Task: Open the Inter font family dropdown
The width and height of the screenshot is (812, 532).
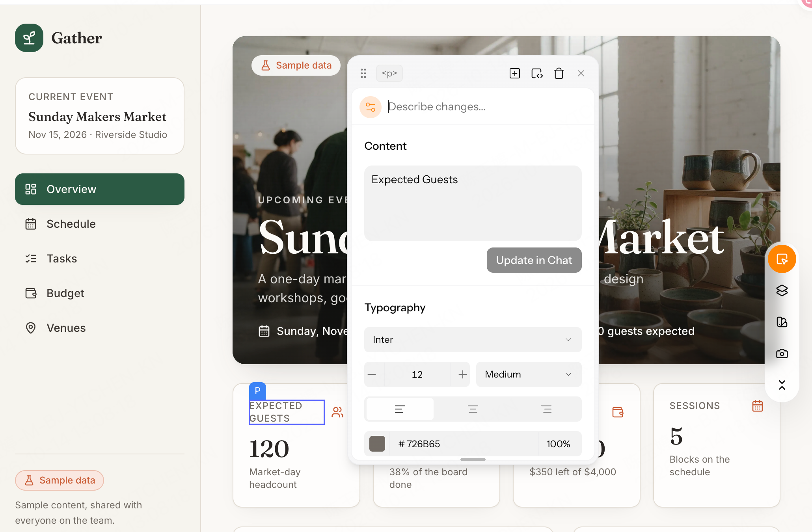Action: pyautogui.click(x=473, y=340)
